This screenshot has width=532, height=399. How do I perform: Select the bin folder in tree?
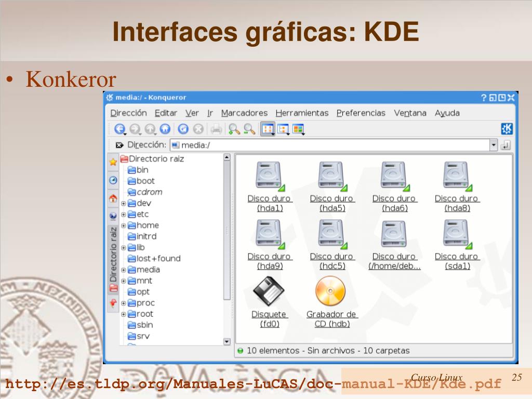click(138, 170)
